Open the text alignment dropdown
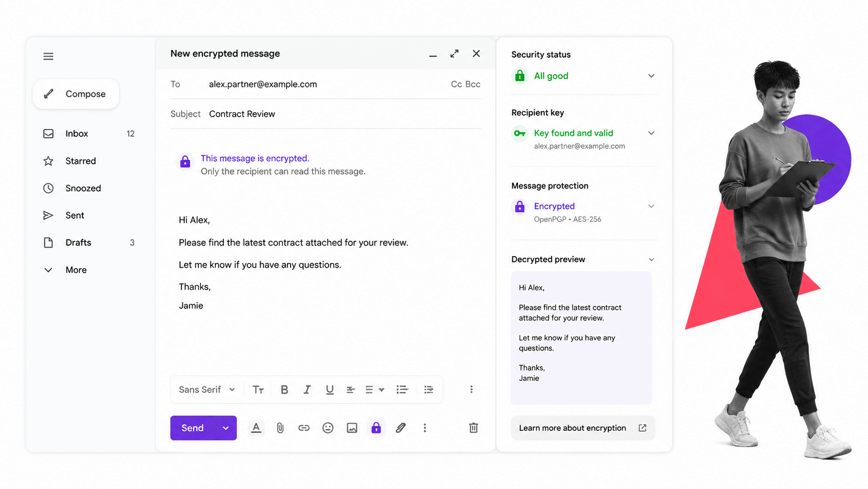The image size is (868, 489). click(374, 390)
